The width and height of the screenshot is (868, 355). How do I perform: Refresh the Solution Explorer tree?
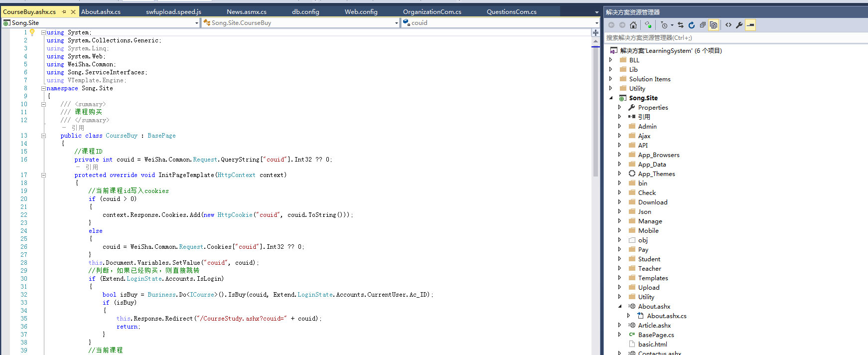(691, 25)
